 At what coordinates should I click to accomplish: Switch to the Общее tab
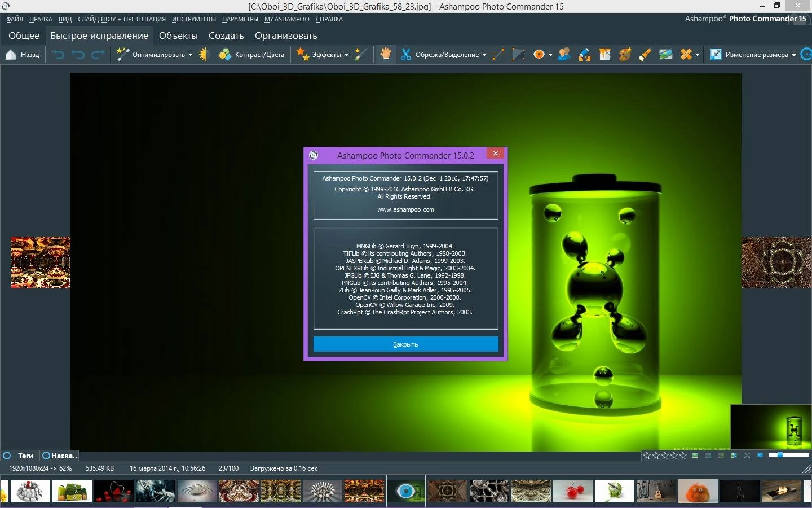[x=24, y=36]
